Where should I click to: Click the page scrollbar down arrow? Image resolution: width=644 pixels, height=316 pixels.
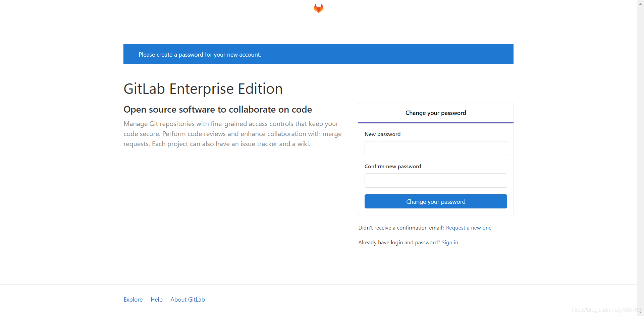pos(640,313)
